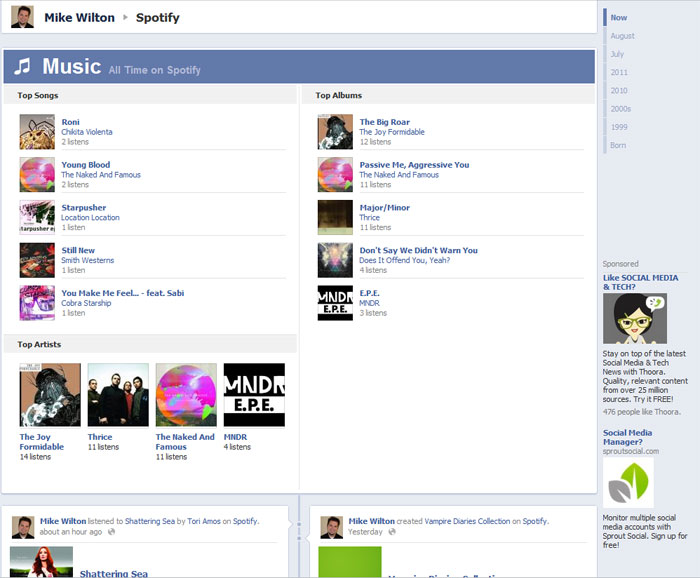Open the Still New song link

(x=78, y=250)
